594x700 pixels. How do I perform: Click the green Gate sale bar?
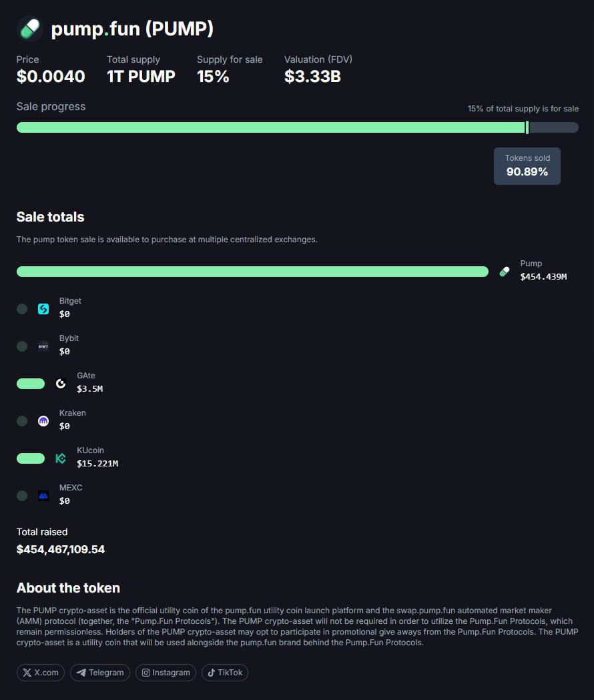pos(31,384)
